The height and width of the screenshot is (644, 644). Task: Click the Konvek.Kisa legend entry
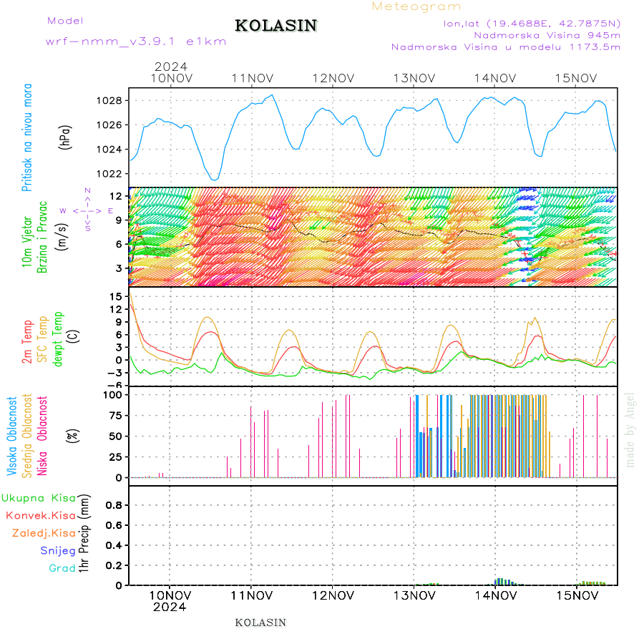[x=41, y=515]
